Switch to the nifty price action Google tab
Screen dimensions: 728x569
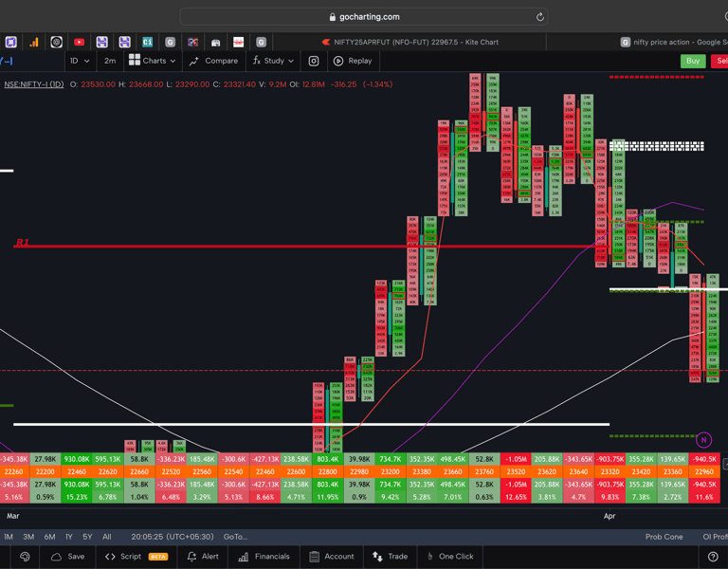(674, 43)
